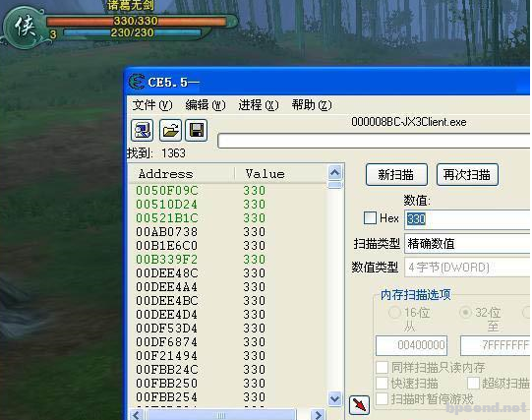
Task: Enable 同样扫描只读内存 checkbox
Action: point(382,368)
